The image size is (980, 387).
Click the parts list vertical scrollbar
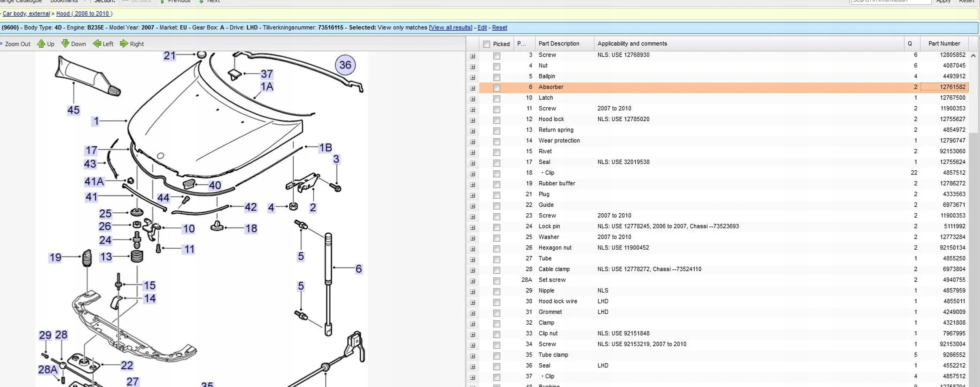(x=973, y=196)
